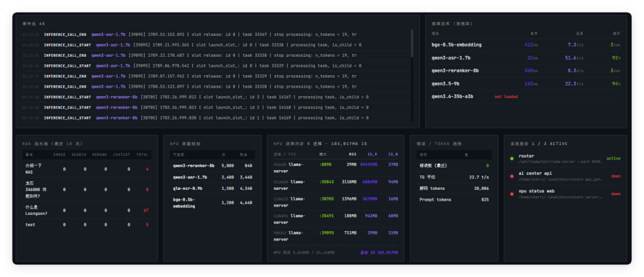Click the 4,640 remaining value
This screenshot has width=644, height=277.
(x=246, y=202)
